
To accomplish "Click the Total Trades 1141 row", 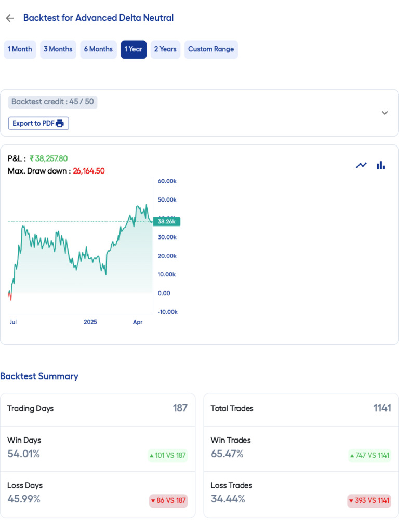I will [301, 408].
